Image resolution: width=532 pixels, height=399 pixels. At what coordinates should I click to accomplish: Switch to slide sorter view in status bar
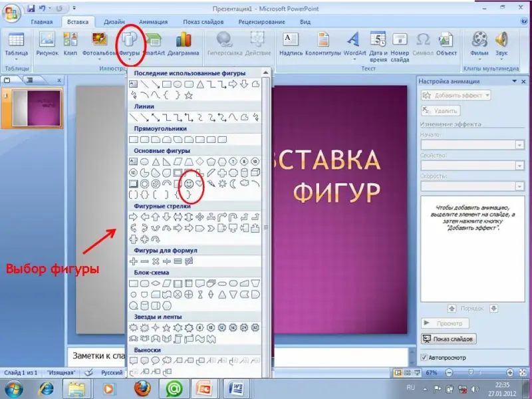tap(407, 372)
